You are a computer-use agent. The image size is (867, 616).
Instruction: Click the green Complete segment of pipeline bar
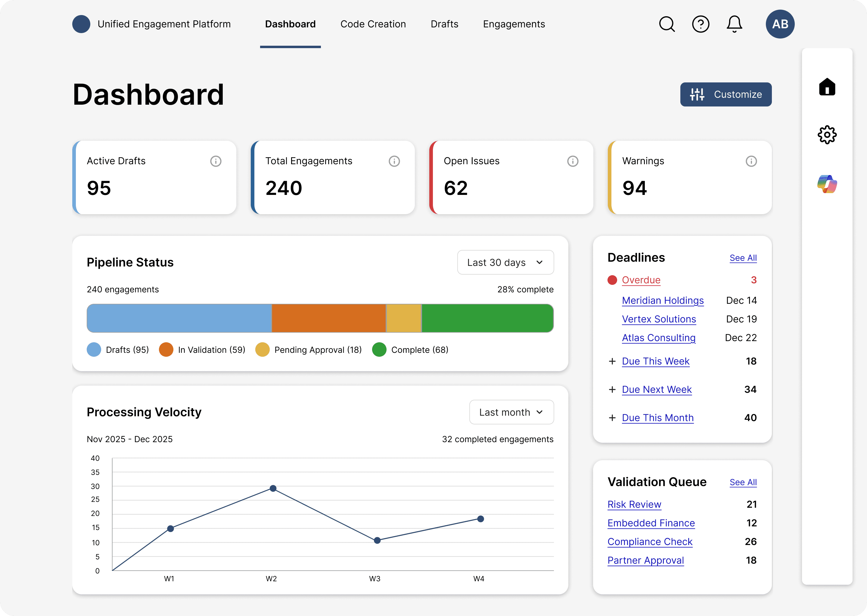(487, 318)
